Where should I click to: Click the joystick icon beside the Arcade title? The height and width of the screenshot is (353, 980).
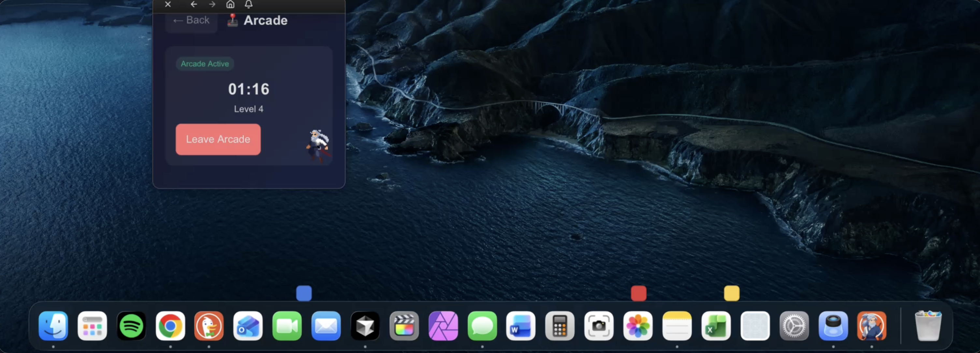[232, 20]
